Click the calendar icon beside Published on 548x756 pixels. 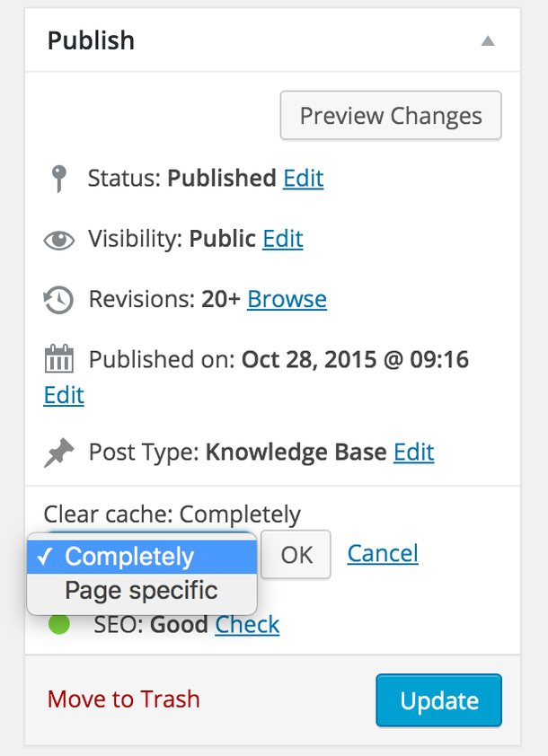[58, 358]
